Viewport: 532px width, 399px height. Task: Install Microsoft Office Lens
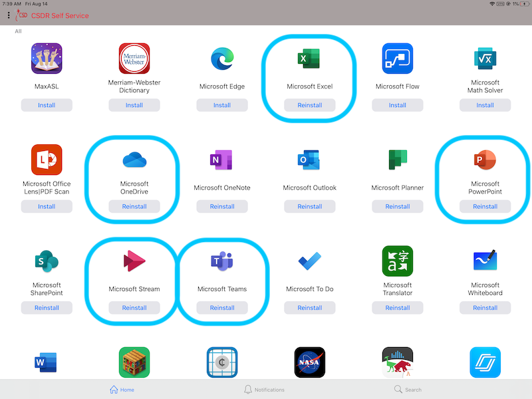[47, 206]
